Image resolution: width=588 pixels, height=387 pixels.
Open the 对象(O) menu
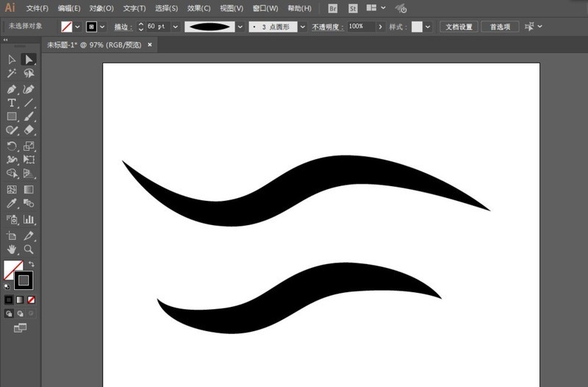point(101,8)
